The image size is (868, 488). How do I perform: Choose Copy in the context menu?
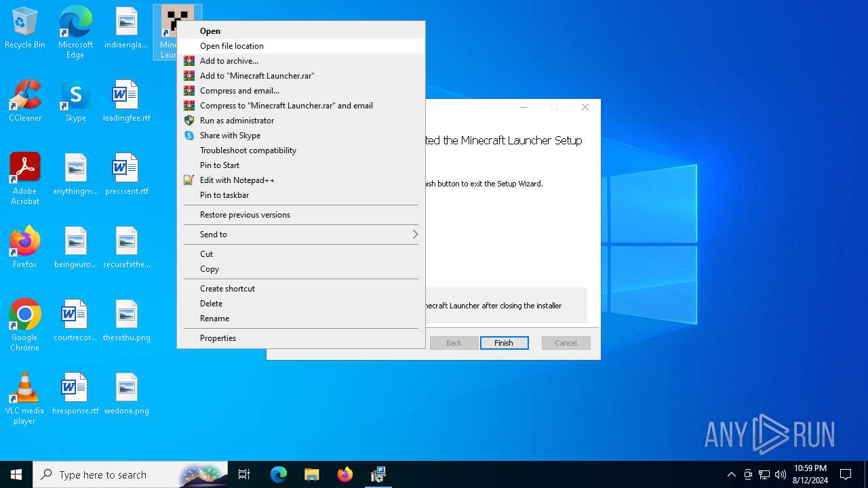coord(301,269)
